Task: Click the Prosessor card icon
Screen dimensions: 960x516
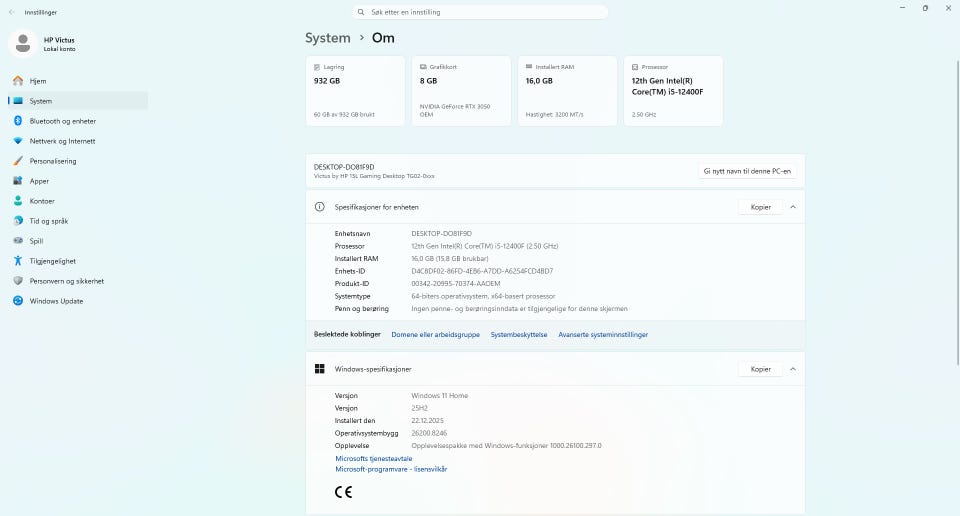Action: pyautogui.click(x=635, y=67)
